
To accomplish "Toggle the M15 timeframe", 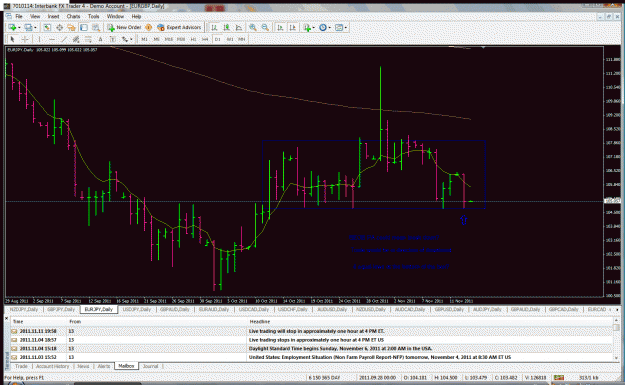I will coord(169,39).
